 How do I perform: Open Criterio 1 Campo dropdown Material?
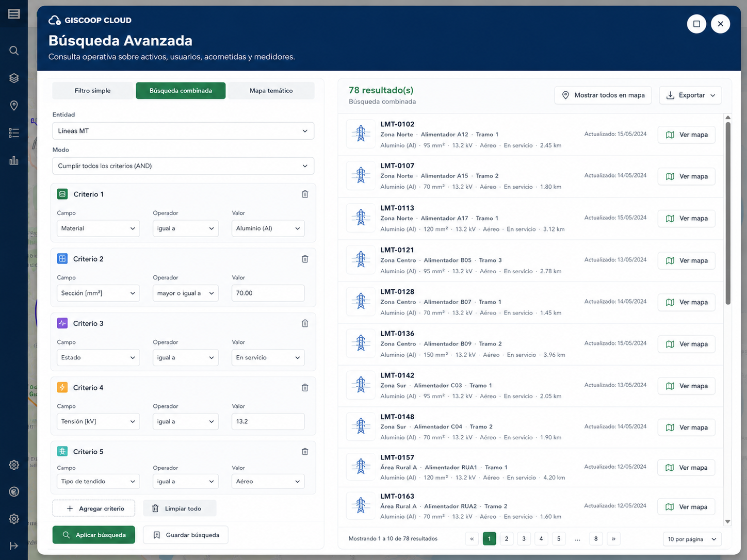(98, 228)
